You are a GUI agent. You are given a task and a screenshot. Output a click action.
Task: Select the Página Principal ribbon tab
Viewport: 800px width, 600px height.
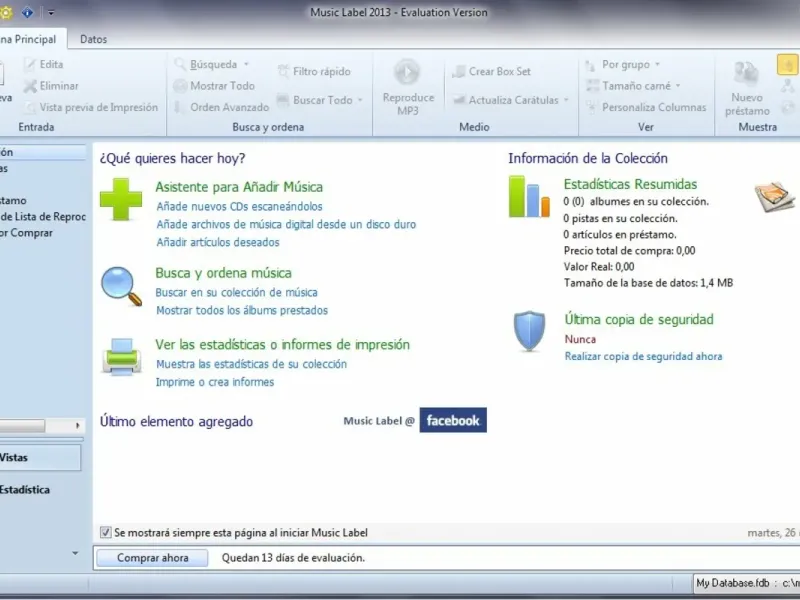[x=31, y=39]
